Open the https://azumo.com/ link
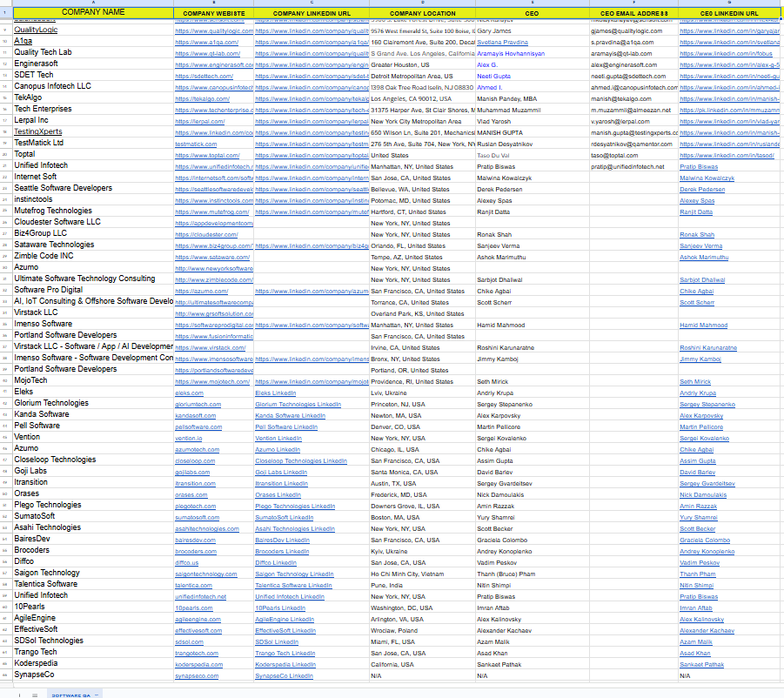The height and width of the screenshot is (698, 784). [x=202, y=291]
